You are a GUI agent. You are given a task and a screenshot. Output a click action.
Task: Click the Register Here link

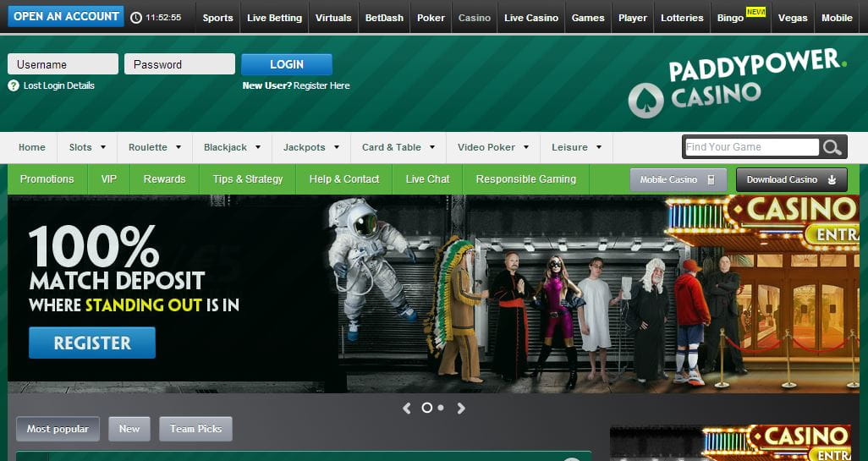click(321, 85)
